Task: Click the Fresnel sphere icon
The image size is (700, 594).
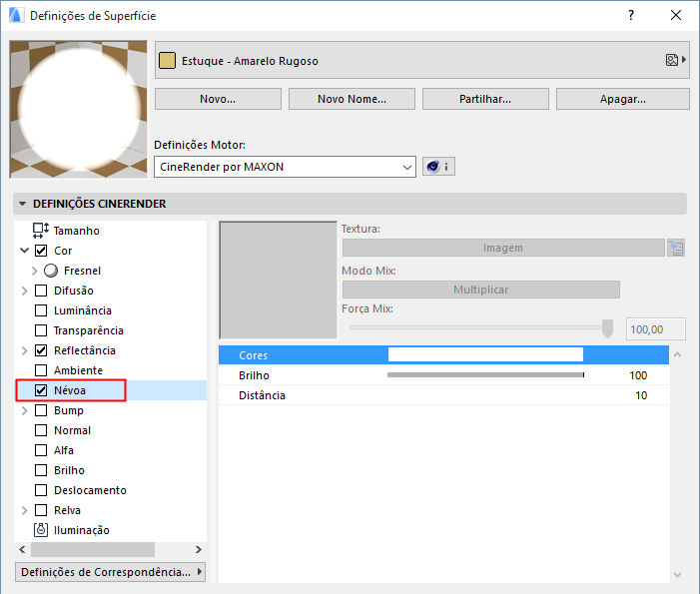Action: 51,271
